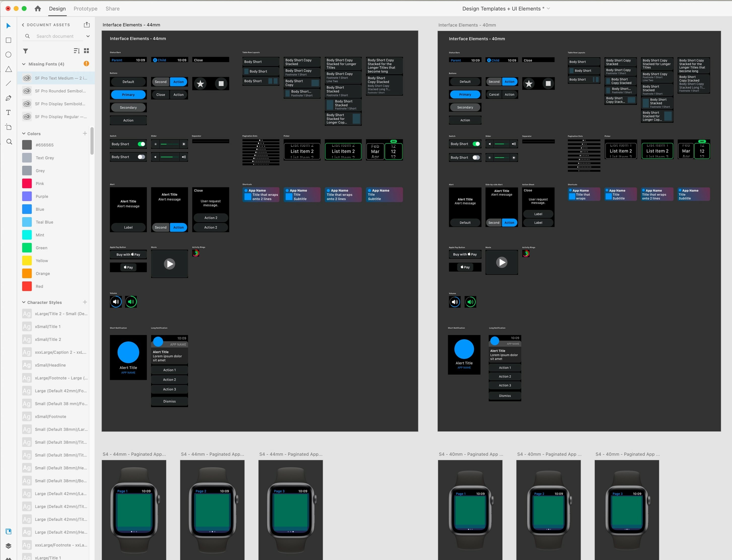Select the Pen tool

[8, 98]
